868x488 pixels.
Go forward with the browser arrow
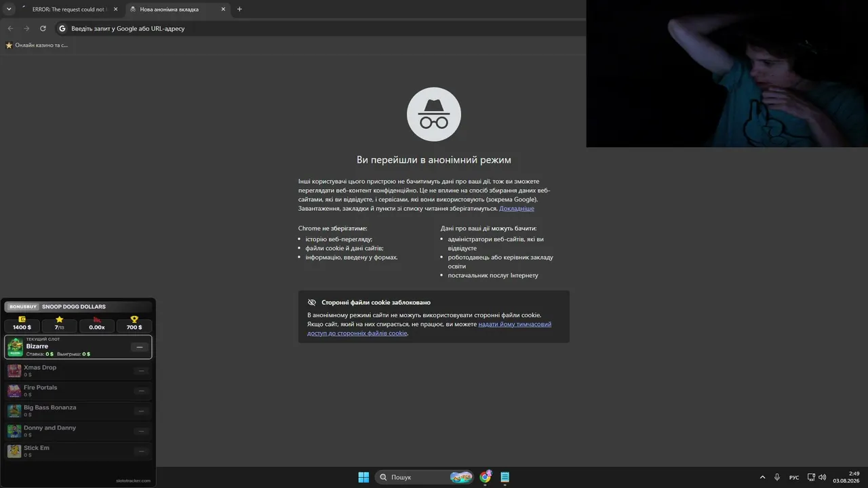(x=26, y=28)
